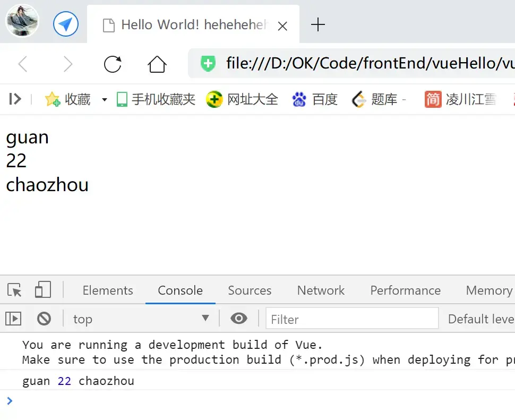Image resolution: width=515 pixels, height=420 pixels.
Task: Go forward to next page
Action: (x=67, y=64)
